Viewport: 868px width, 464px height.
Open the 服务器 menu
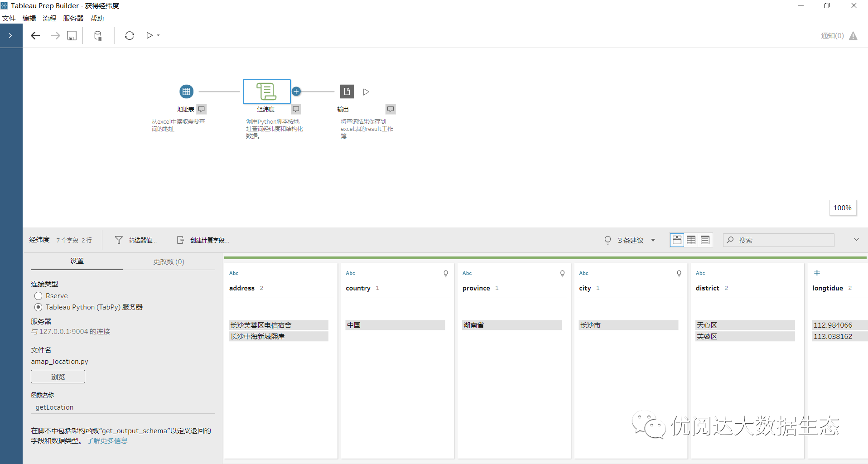pos(73,18)
